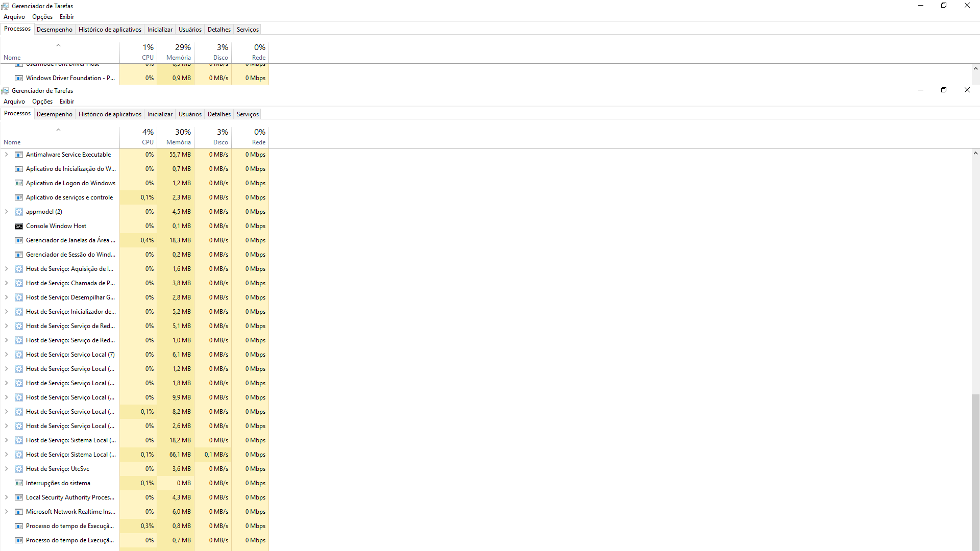
Task: Open Serviços tab in back window
Action: pos(248,30)
